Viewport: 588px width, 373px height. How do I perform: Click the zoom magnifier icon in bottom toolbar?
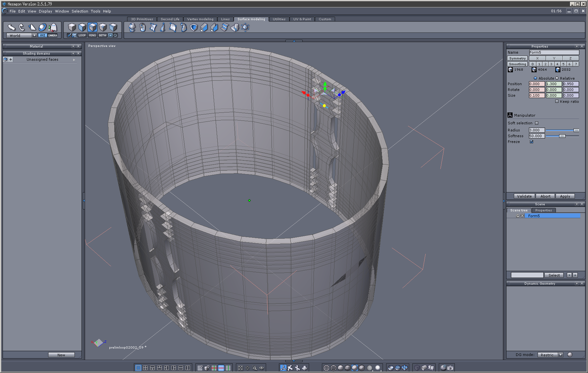click(255, 368)
